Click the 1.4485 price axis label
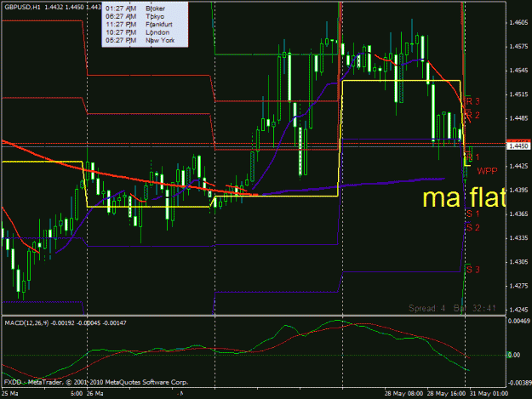The width and height of the screenshot is (532, 399). (518, 118)
